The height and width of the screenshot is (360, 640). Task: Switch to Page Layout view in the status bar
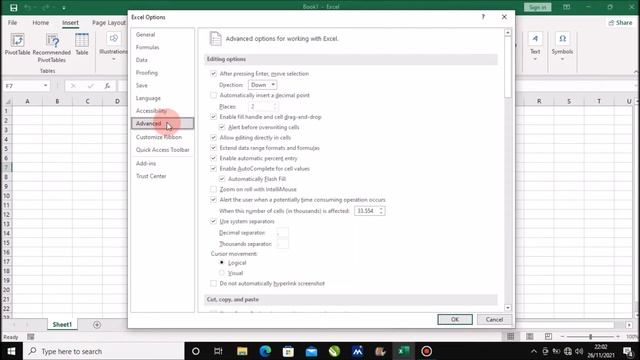coord(530,336)
